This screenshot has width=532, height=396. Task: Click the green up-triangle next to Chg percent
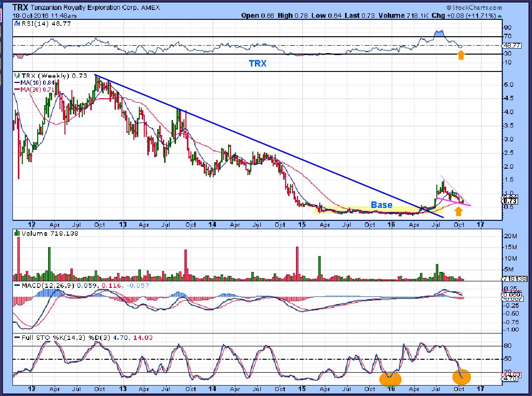(x=500, y=16)
